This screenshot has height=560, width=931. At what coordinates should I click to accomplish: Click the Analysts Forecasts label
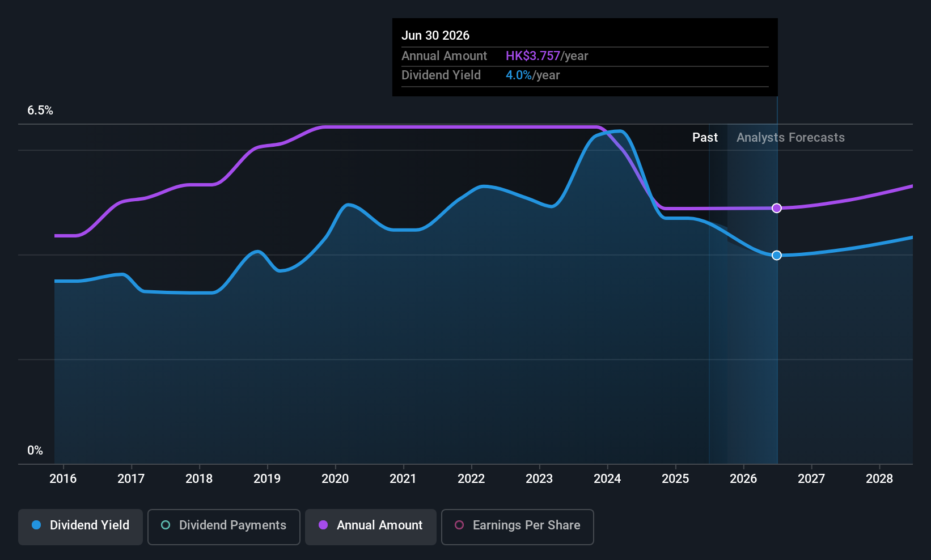(790, 138)
